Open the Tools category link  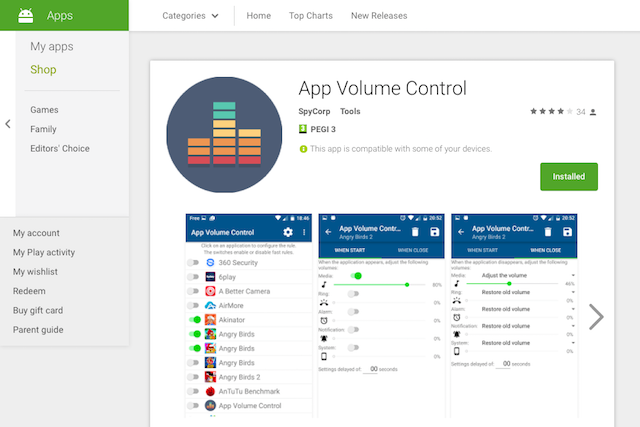(x=350, y=111)
